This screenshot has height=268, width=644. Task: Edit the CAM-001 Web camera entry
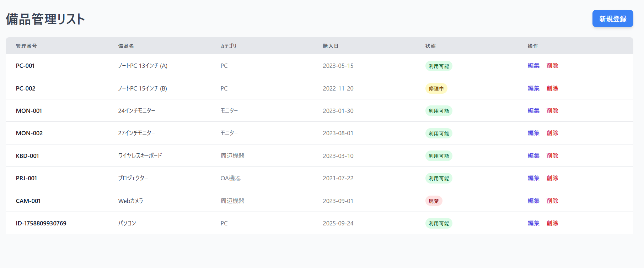pyautogui.click(x=533, y=201)
